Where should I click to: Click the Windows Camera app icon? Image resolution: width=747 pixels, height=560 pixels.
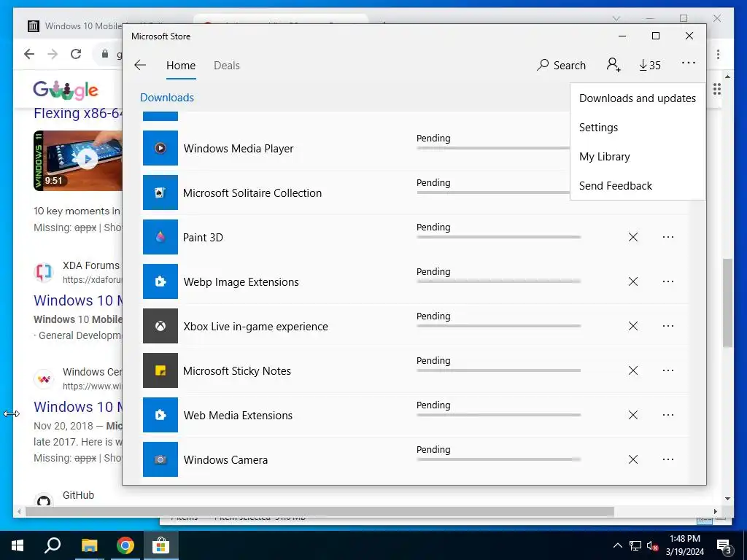coord(160,459)
